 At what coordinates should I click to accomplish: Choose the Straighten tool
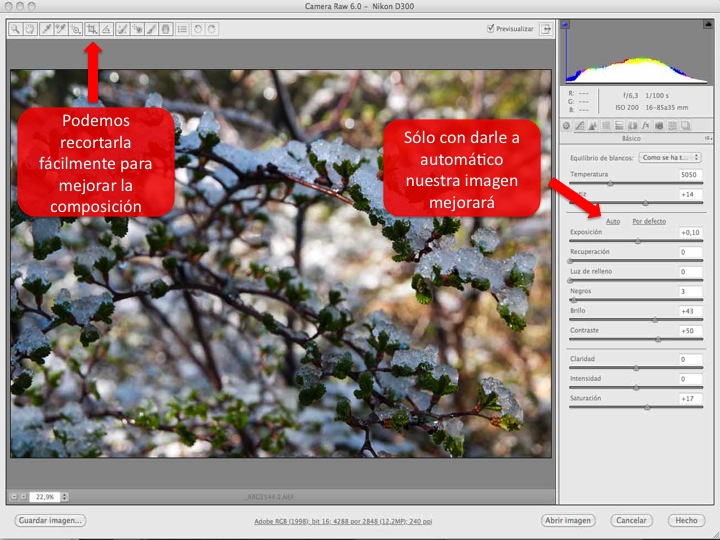click(105, 30)
